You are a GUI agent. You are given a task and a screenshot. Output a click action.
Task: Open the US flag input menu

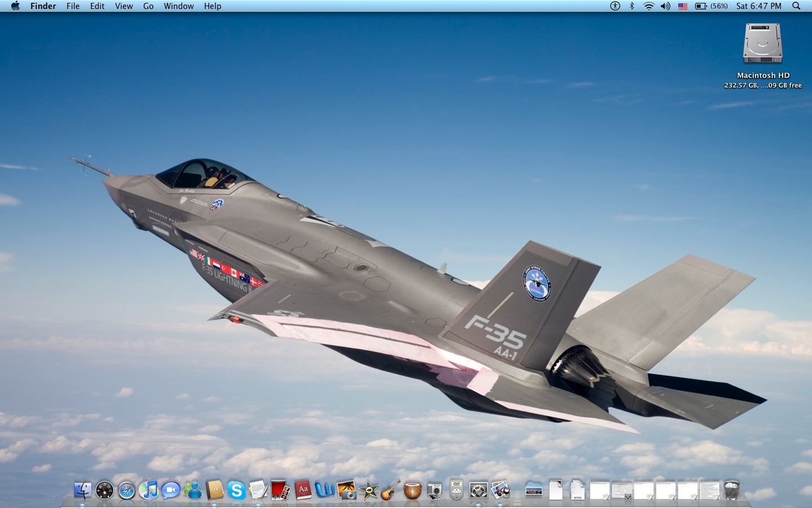[x=683, y=6]
